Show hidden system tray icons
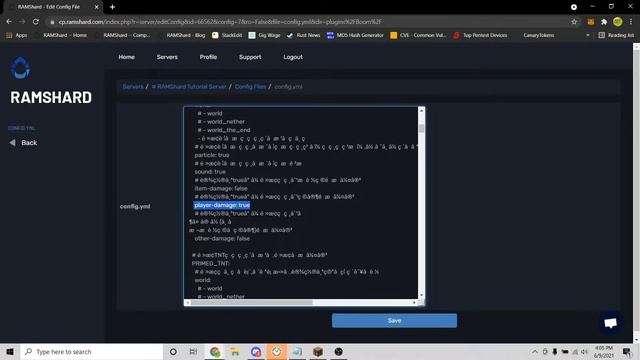This screenshot has height=360, width=640. pyautogui.click(x=534, y=351)
